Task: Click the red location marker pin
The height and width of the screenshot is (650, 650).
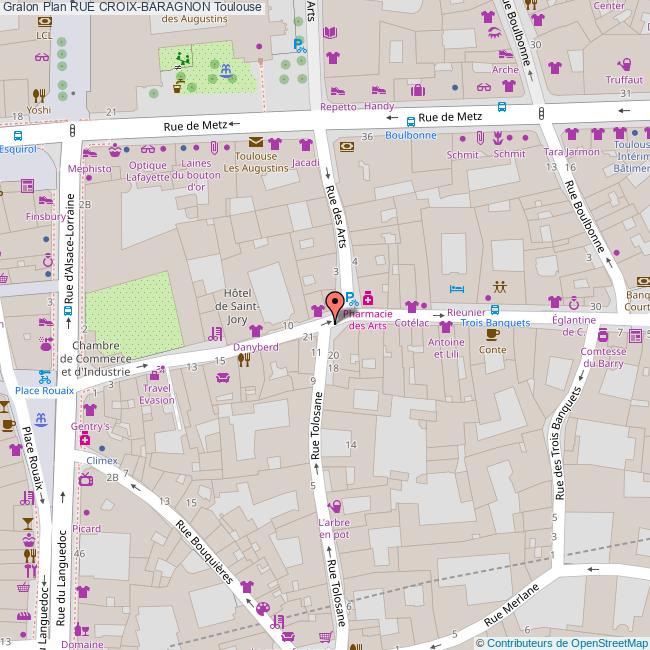Action: (334, 303)
